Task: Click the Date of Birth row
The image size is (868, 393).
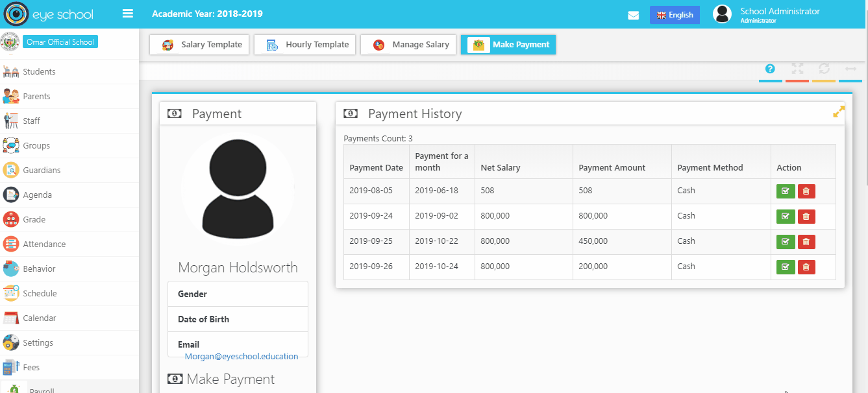Action: (x=238, y=319)
